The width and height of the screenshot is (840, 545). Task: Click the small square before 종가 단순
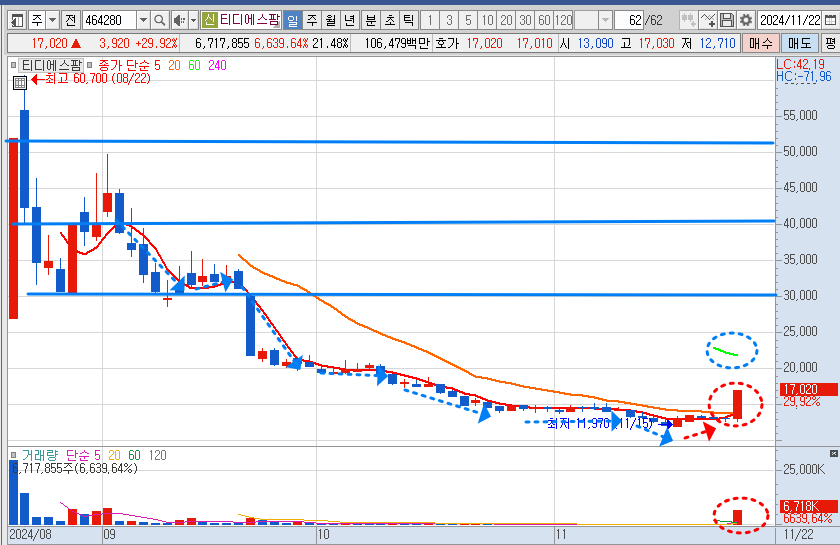89,65
